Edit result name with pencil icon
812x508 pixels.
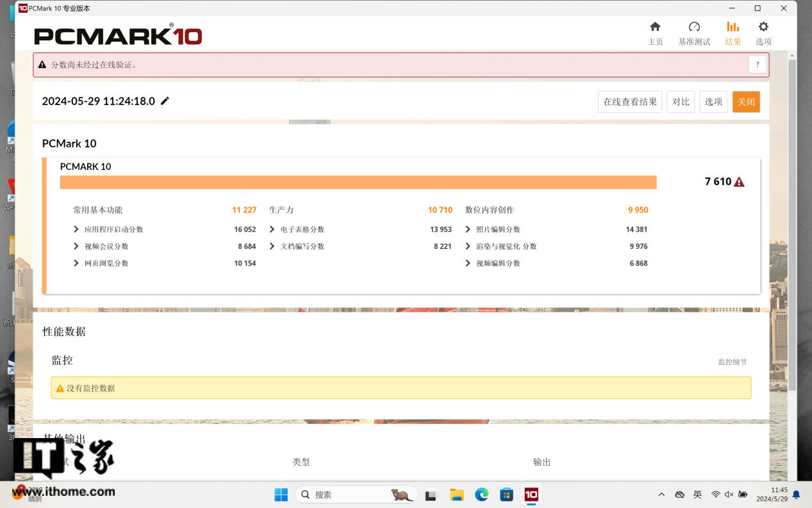165,101
